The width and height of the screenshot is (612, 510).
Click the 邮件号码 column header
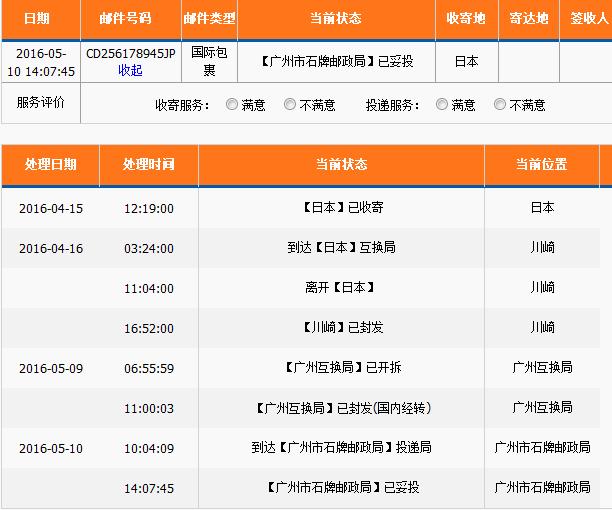tap(125, 18)
